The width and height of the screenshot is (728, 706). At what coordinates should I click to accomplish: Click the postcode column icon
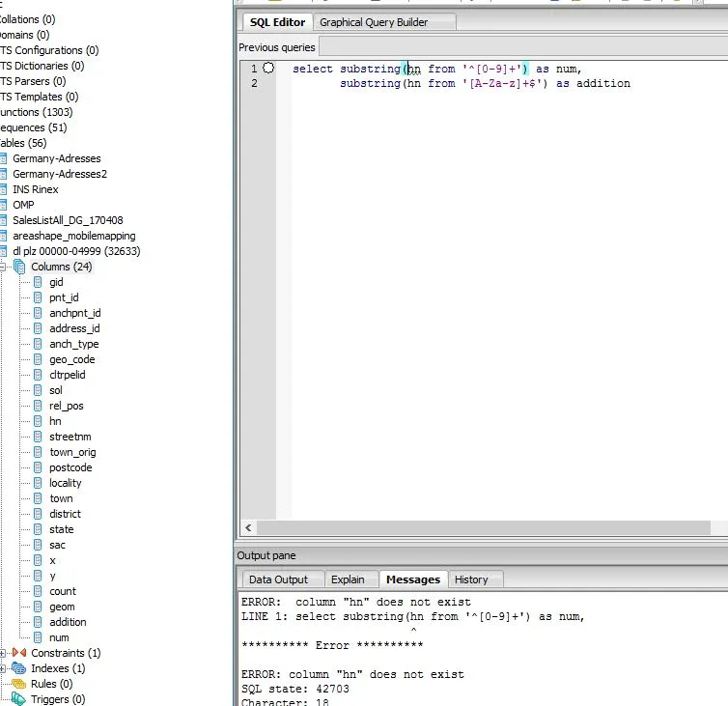tap(38, 467)
